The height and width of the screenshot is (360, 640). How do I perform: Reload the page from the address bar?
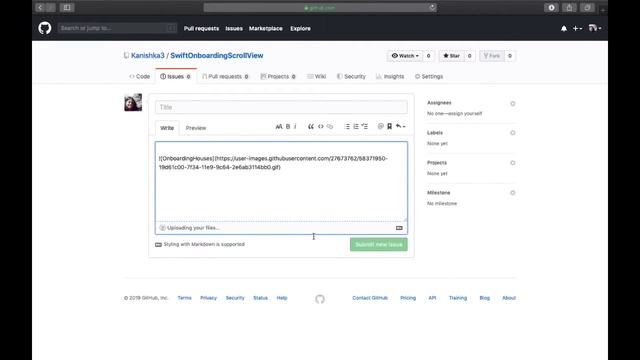click(432, 7)
